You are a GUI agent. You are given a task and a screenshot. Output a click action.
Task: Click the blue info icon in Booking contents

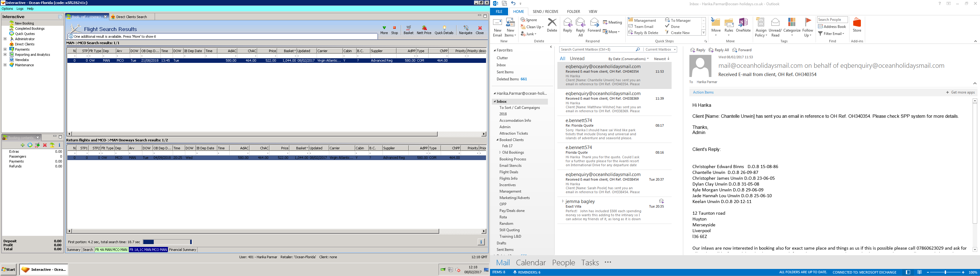[59, 145]
